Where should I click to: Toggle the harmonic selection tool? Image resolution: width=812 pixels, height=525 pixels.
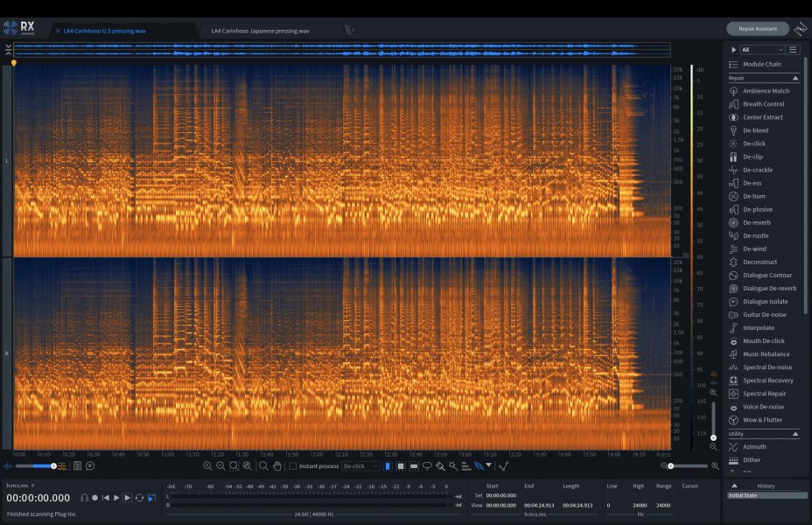(x=466, y=466)
